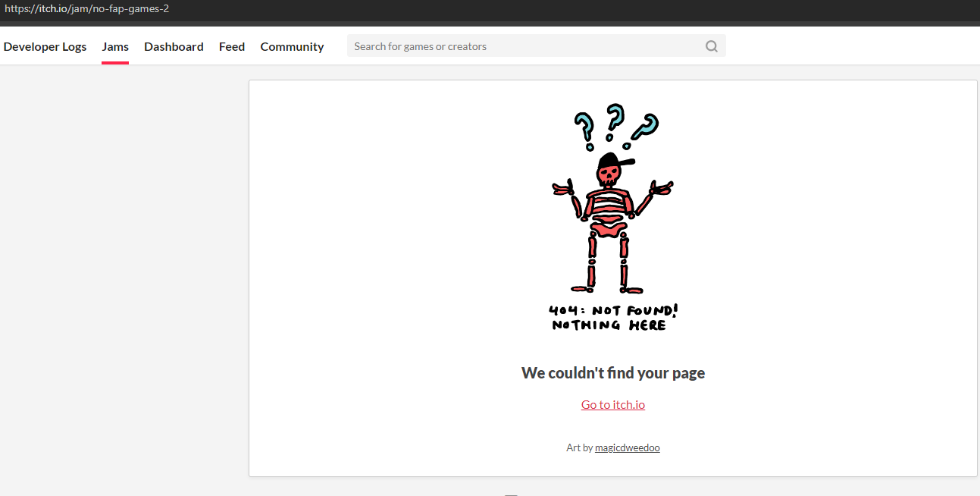Open the magicdweedoo artist link
Image resolution: width=980 pixels, height=496 pixels.
point(628,447)
